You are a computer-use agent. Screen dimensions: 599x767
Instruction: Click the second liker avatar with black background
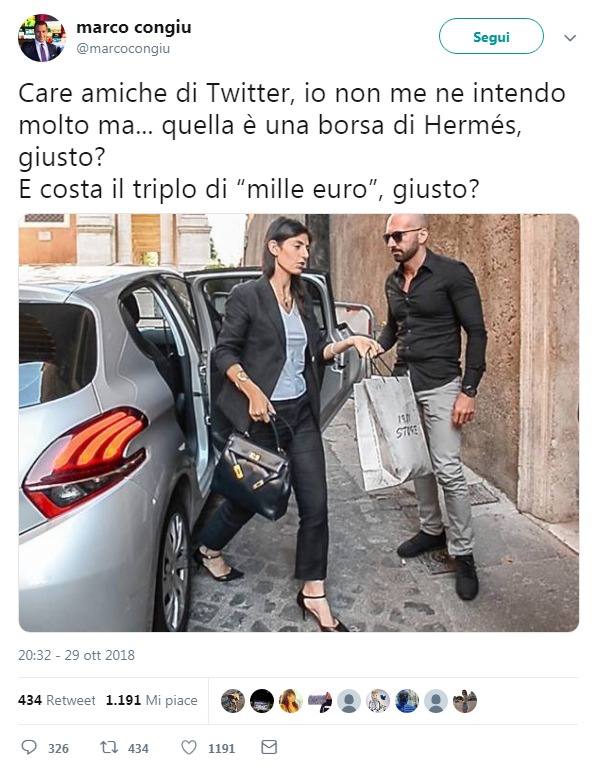(262, 701)
